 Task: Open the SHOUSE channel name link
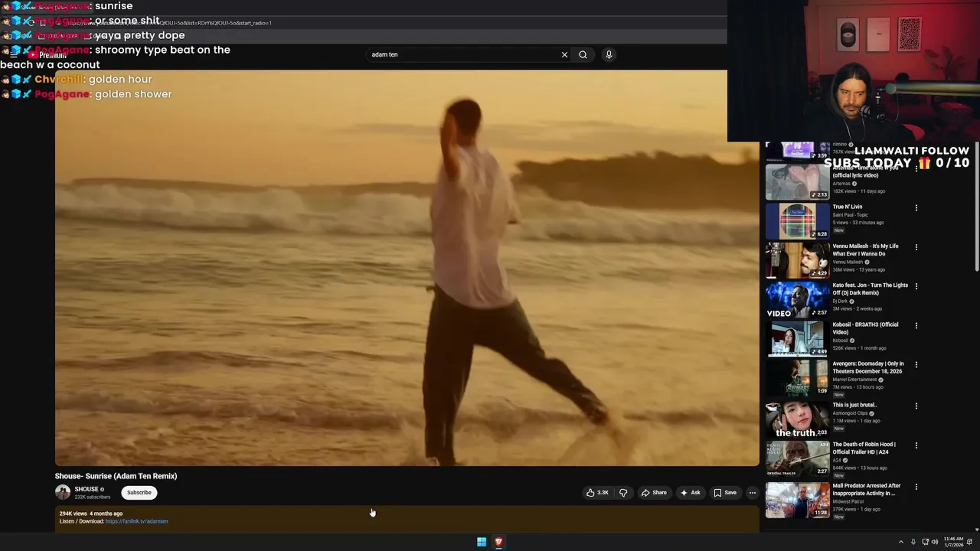pyautogui.click(x=87, y=489)
